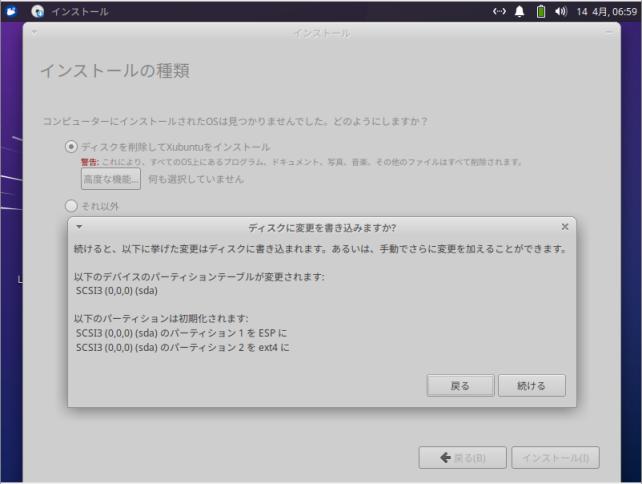
Task: Click the red 警告: warning label
Action: click(90, 162)
